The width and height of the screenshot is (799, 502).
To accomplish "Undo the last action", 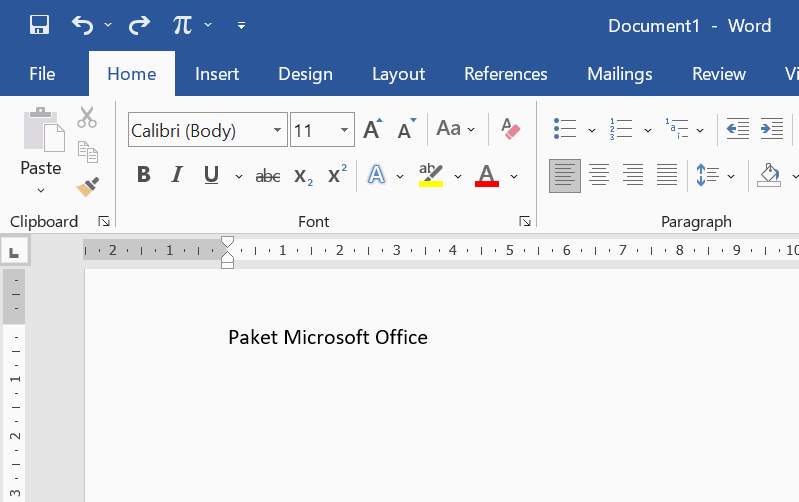I will coord(82,24).
